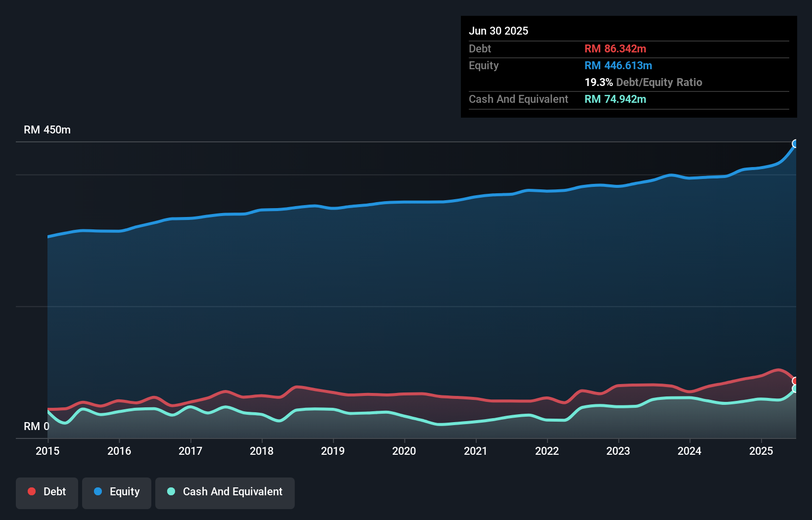Click the RM 0 axis label
Image resolution: width=812 pixels, height=520 pixels.
[x=37, y=426]
